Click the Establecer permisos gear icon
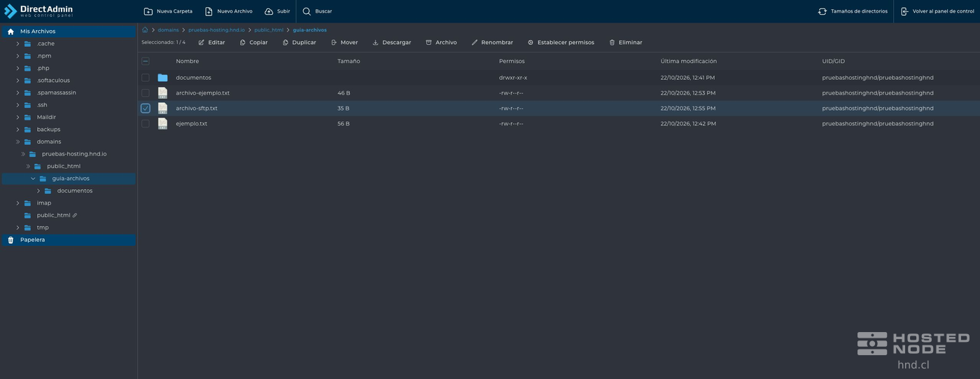 (531, 43)
